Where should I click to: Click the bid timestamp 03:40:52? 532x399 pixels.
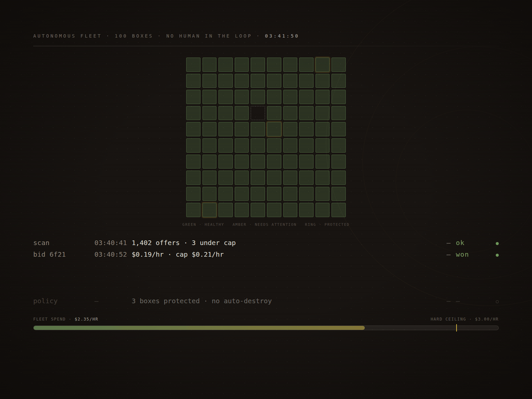pyautogui.click(x=111, y=255)
